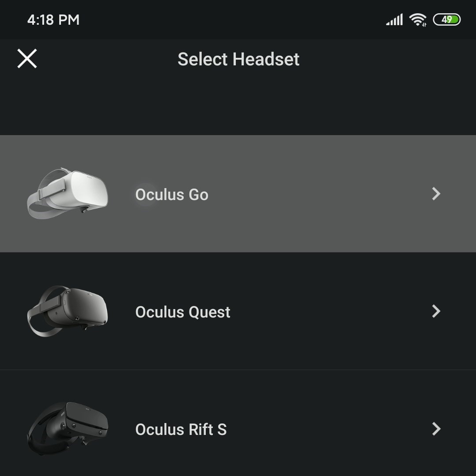The height and width of the screenshot is (476, 476).
Task: Select the Oculus Quest text label
Action: 183,312
